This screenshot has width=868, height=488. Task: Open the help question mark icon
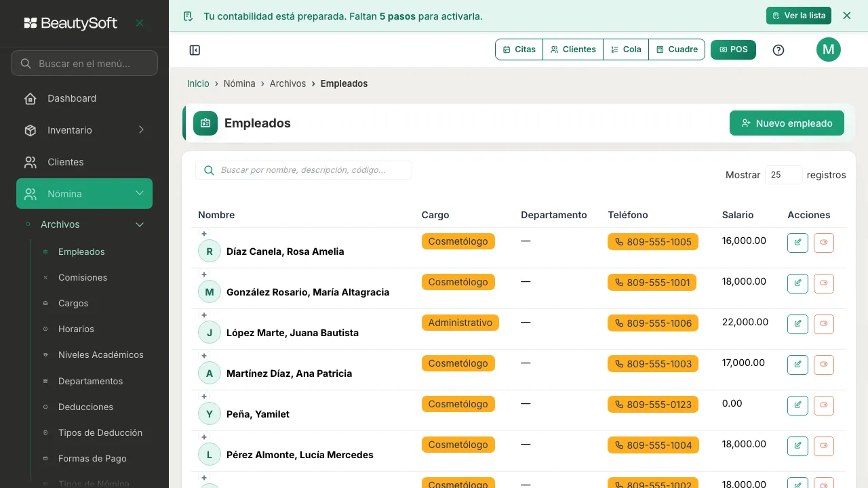tap(778, 50)
